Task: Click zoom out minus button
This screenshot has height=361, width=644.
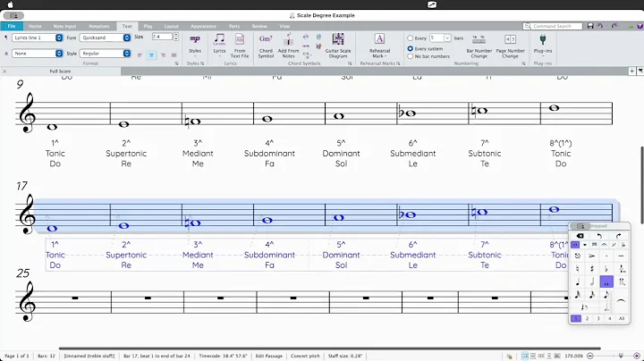Action: point(590,356)
